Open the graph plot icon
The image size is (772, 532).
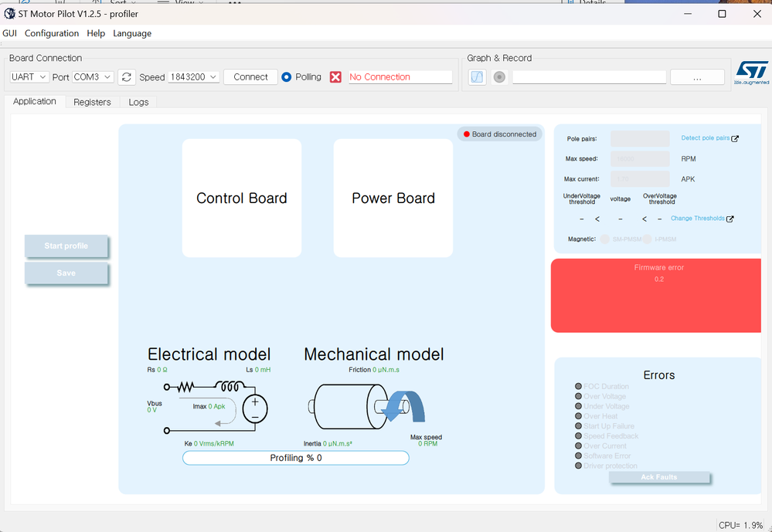coord(477,77)
